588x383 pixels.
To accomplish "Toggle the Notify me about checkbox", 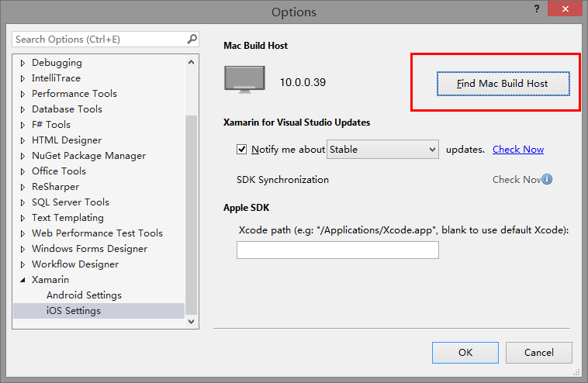I will [x=241, y=149].
